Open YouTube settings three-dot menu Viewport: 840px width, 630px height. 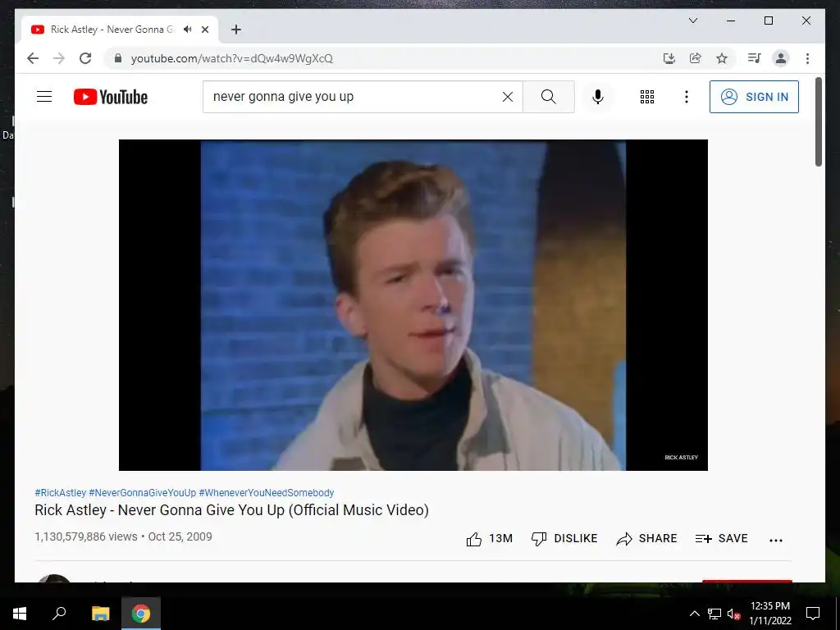[x=687, y=97]
